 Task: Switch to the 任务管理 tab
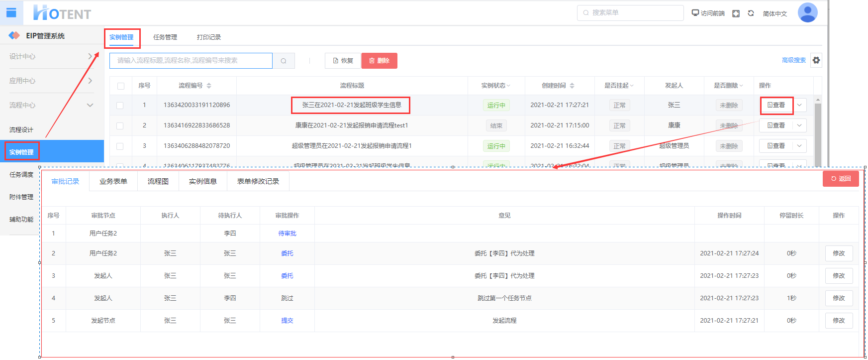pyautogui.click(x=165, y=37)
